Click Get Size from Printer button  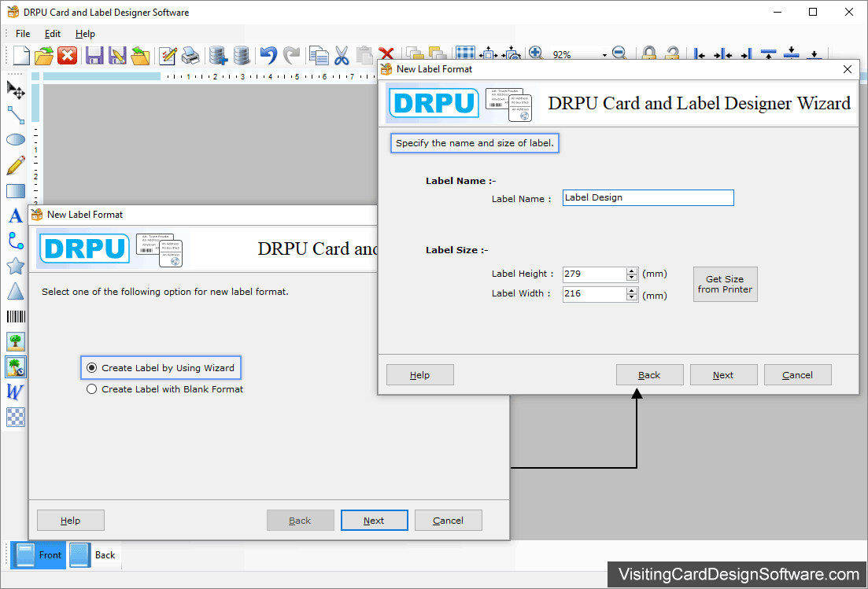click(726, 284)
